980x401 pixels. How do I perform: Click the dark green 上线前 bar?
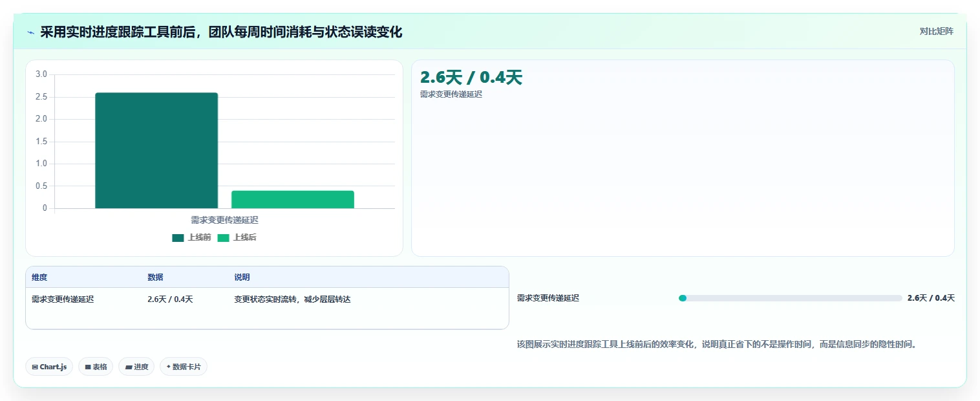(156, 151)
